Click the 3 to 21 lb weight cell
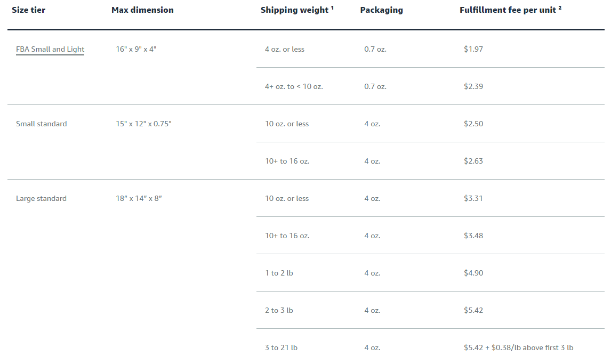 pos(281,347)
